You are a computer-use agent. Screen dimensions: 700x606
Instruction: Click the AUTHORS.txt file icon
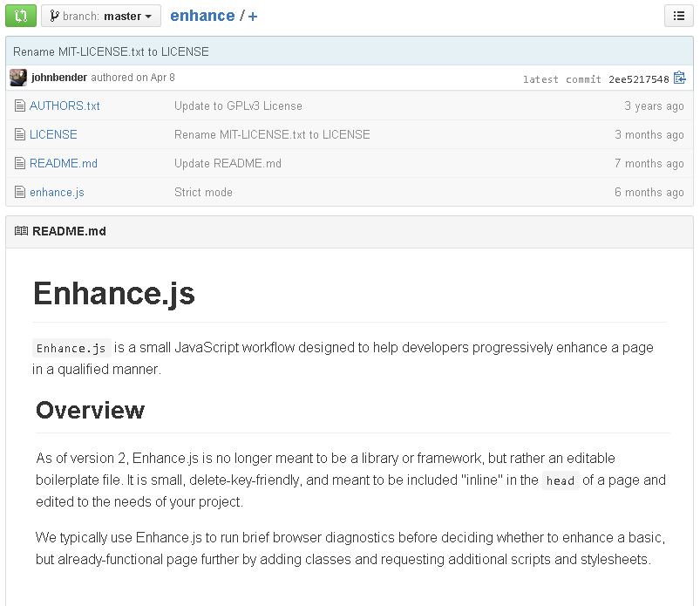[x=20, y=106]
